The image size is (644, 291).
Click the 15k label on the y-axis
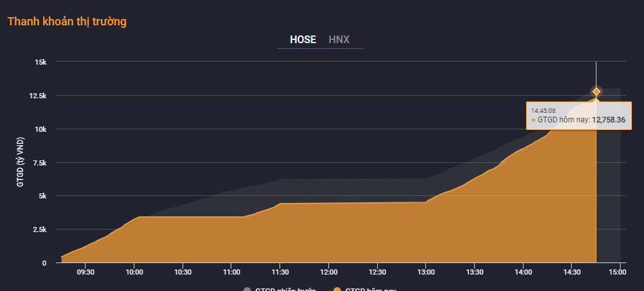click(x=41, y=62)
